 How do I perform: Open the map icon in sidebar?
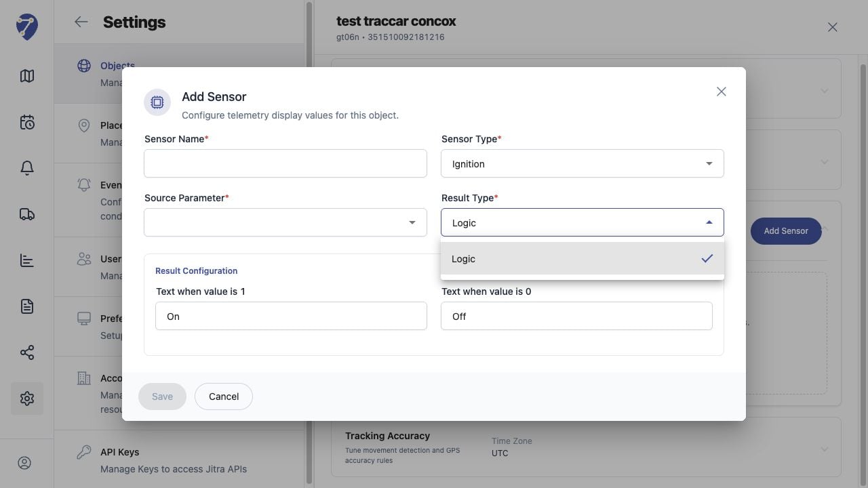click(x=27, y=76)
